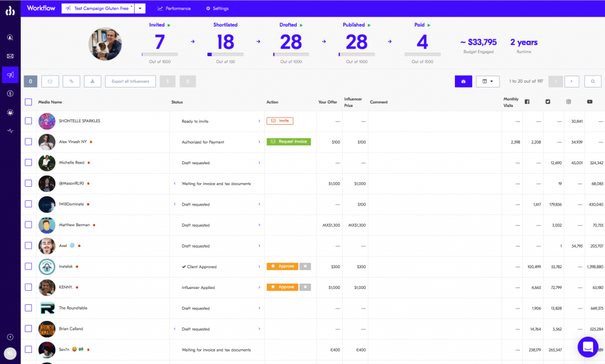Sort by Instagram column icon
605x364 pixels.
(568, 102)
